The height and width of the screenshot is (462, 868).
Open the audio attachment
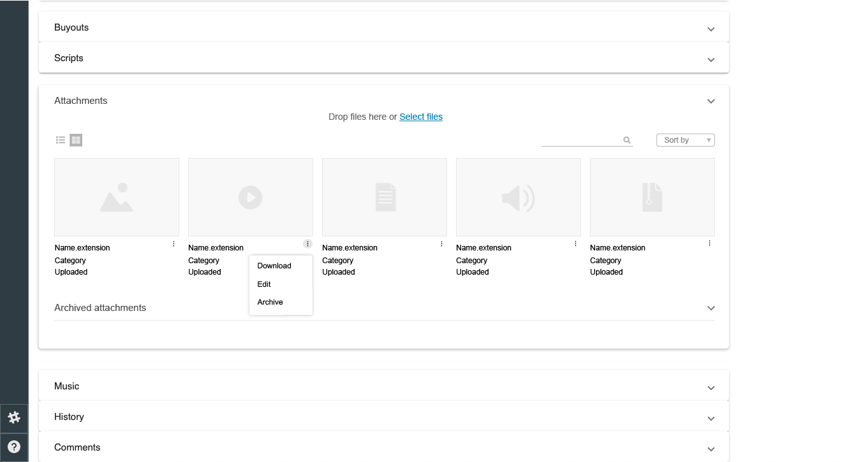point(518,197)
